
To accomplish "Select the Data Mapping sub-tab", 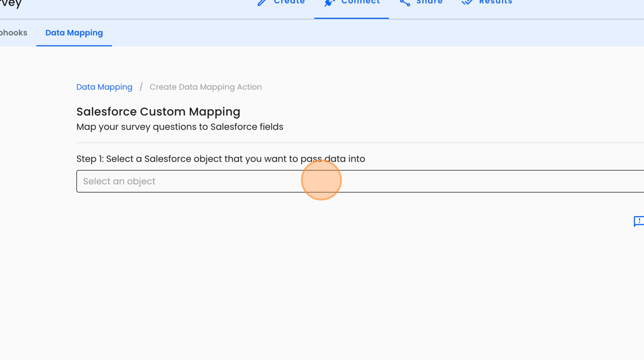I will 74,33.
